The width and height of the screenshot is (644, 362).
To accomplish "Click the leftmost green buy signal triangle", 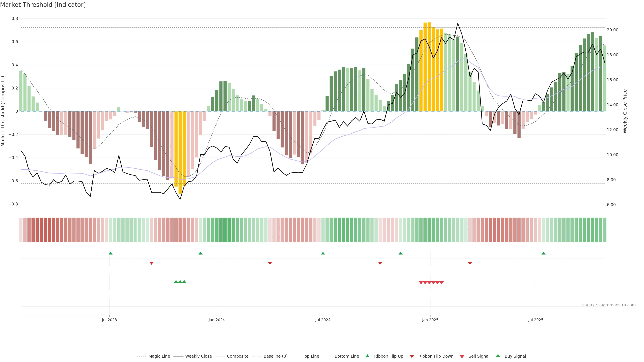I will tap(176, 282).
